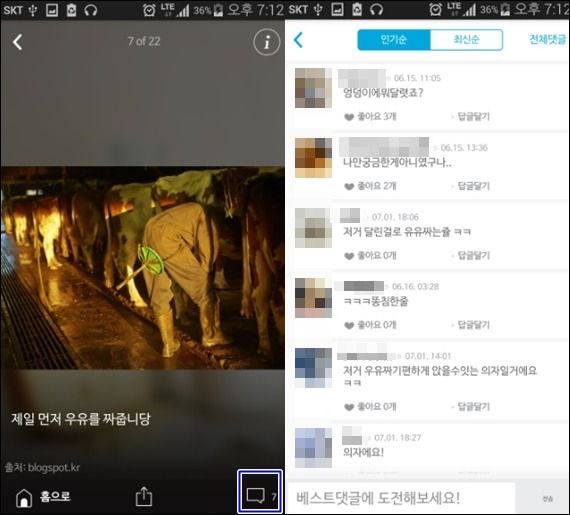The height and width of the screenshot is (515, 570).
Task: Tap the back arrow in the photo viewer
Action: pyautogui.click(x=17, y=42)
